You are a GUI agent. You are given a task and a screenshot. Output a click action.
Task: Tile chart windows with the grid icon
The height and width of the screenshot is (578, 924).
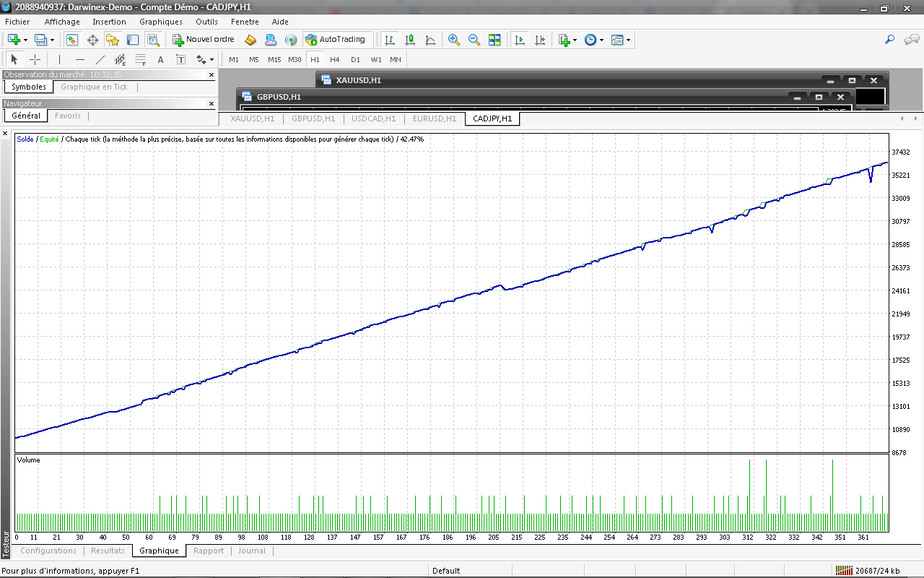[494, 40]
